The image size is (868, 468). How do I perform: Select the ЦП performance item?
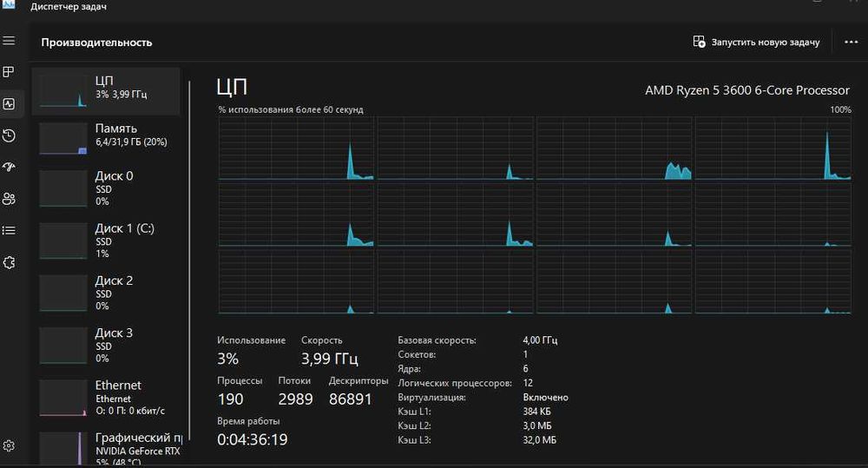(x=106, y=91)
